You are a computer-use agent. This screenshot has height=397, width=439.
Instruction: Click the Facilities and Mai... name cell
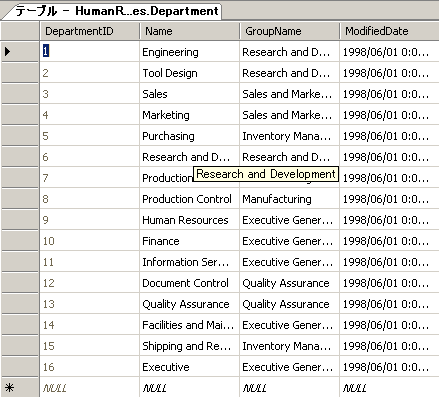(x=189, y=325)
